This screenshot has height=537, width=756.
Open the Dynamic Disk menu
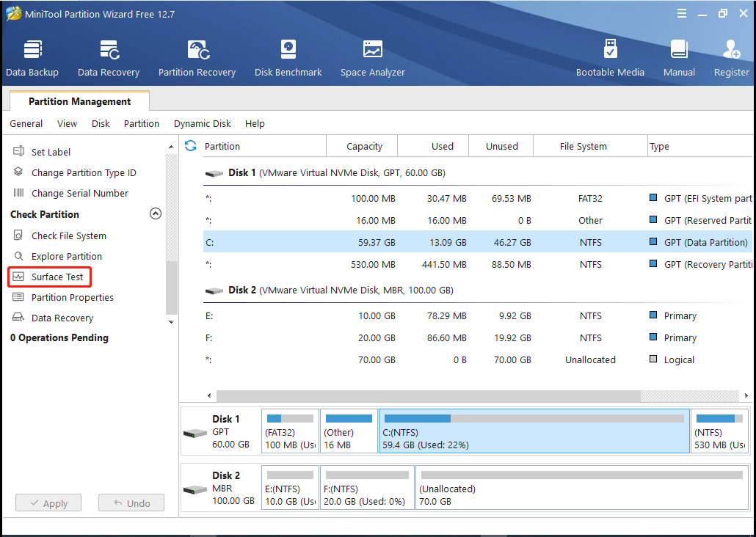203,124
